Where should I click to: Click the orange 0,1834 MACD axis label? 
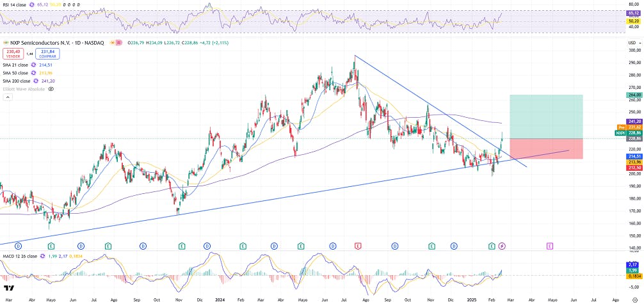coord(633,276)
